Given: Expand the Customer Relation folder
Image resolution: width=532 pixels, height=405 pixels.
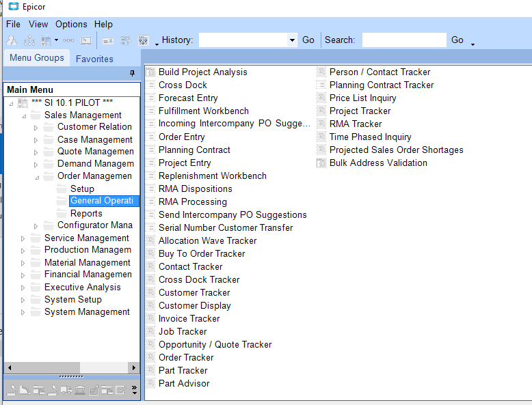Looking at the screenshot, I should pyautogui.click(x=36, y=128).
